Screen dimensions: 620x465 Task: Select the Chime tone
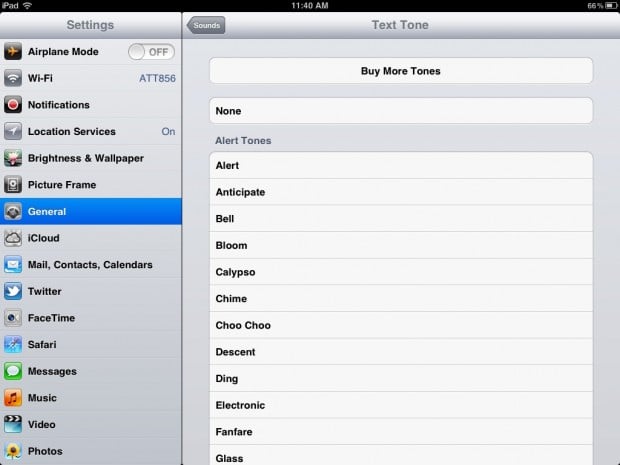[401, 299]
